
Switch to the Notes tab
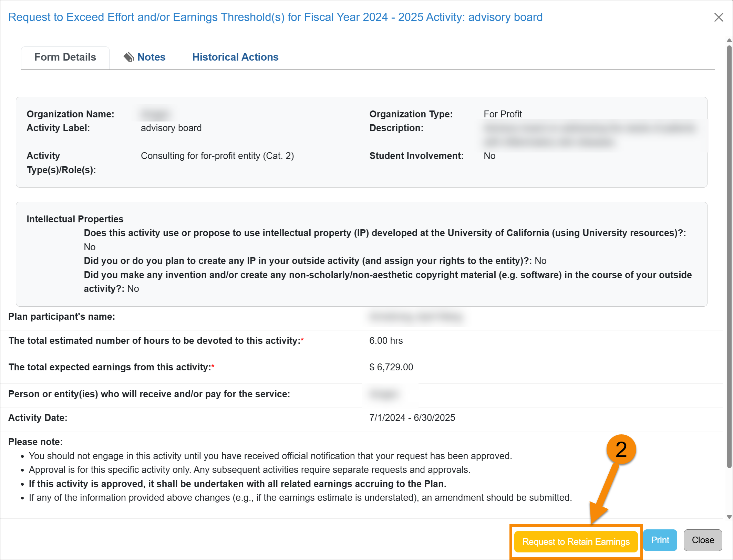(x=151, y=57)
